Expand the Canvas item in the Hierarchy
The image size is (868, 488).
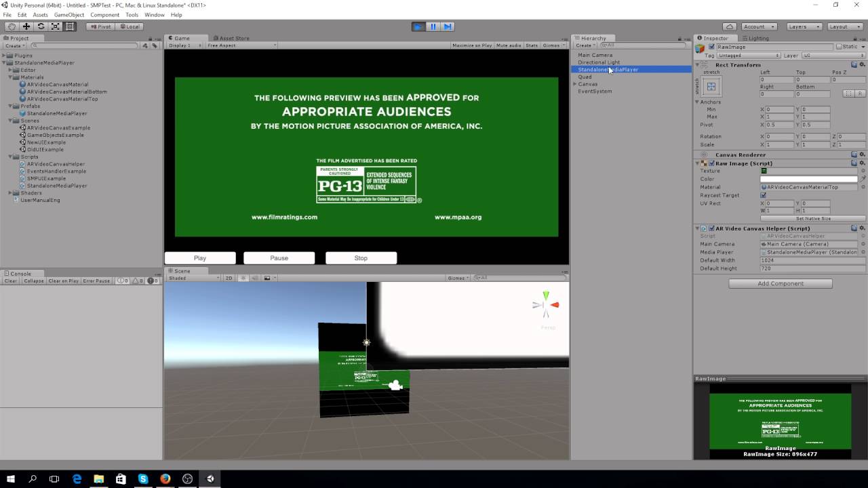pos(575,84)
